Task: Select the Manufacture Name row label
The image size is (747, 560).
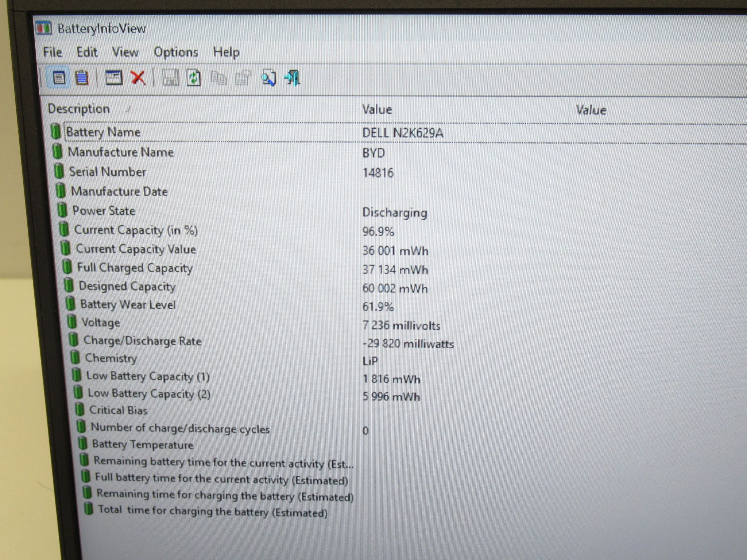Action: pyautogui.click(x=121, y=152)
